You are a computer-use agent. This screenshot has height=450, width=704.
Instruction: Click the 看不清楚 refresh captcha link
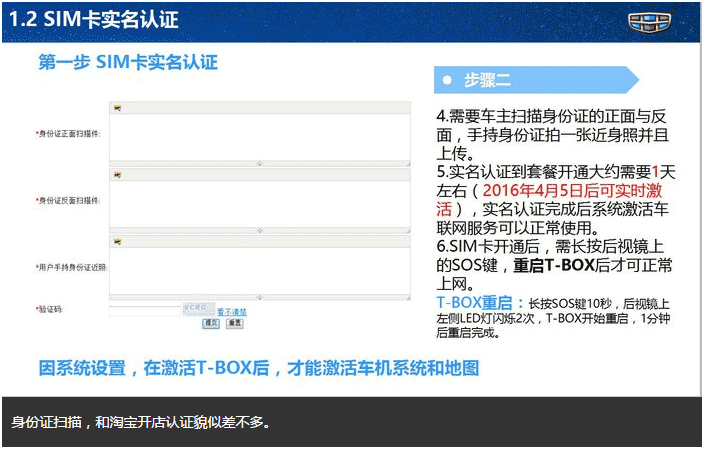click(232, 312)
